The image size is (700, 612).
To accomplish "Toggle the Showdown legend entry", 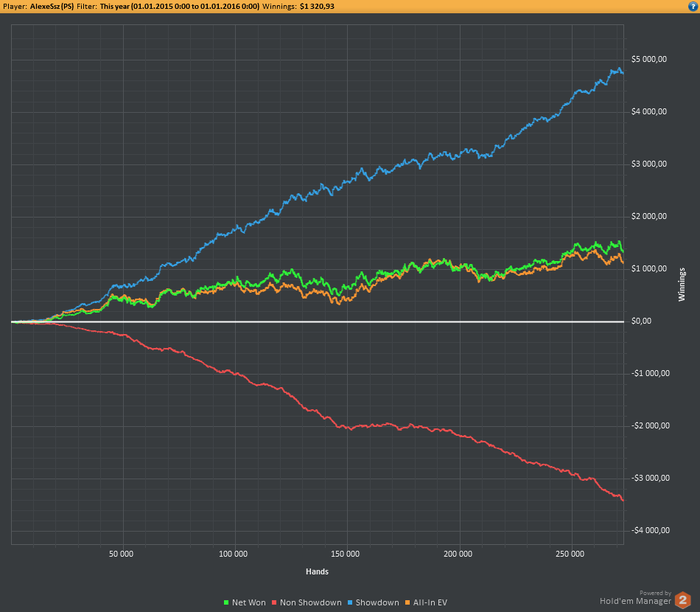I will click(373, 603).
